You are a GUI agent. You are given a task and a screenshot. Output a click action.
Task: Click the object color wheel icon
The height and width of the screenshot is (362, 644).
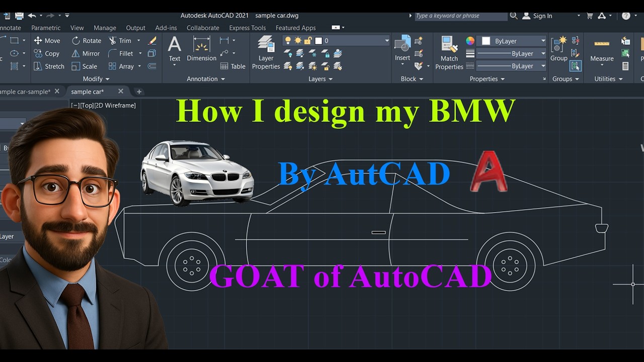(470, 41)
